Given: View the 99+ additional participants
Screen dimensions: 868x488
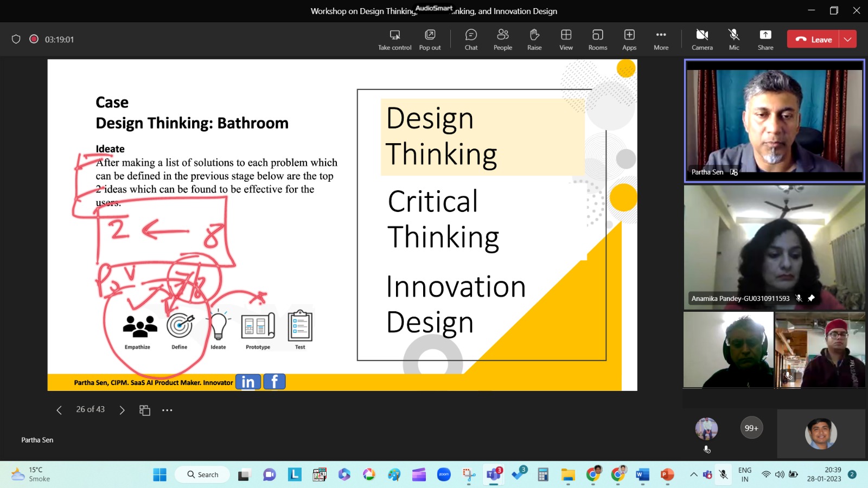Looking at the screenshot, I should (x=751, y=428).
